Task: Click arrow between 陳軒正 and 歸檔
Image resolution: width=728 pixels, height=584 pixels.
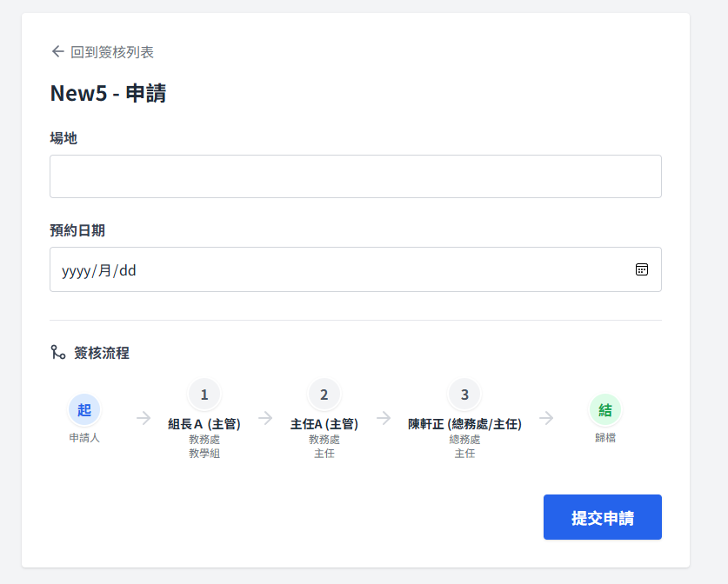Action: click(x=546, y=418)
